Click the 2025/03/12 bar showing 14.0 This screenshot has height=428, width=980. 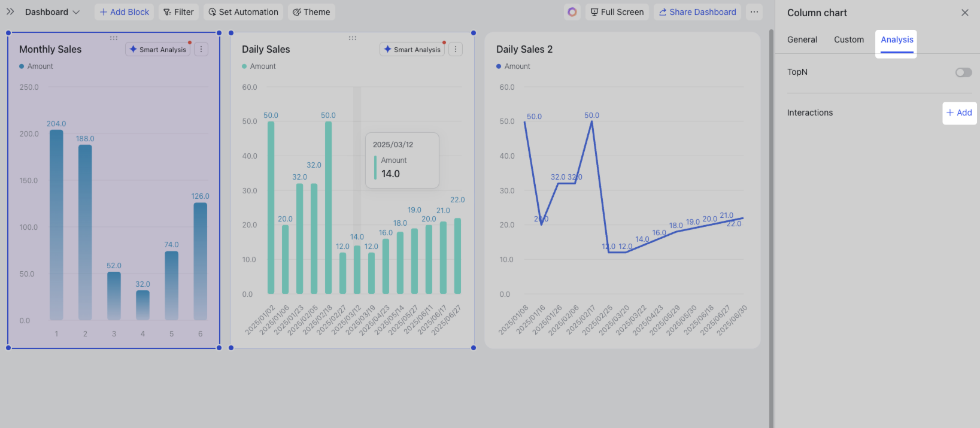pyautogui.click(x=357, y=270)
